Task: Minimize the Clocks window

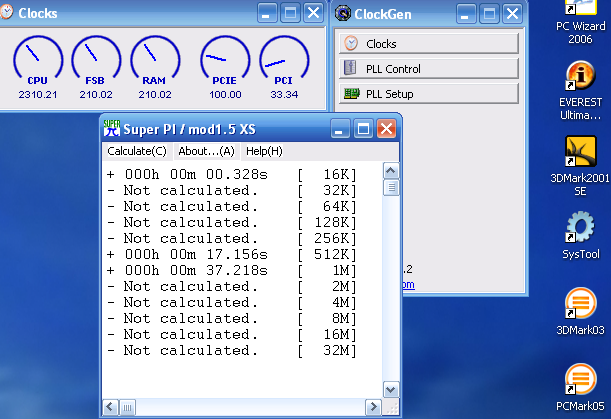Action: click(267, 13)
